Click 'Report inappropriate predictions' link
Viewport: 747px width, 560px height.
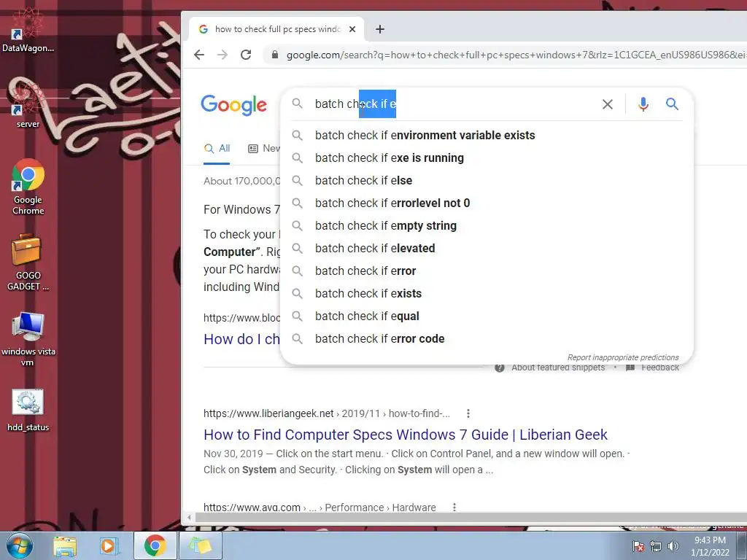click(623, 357)
